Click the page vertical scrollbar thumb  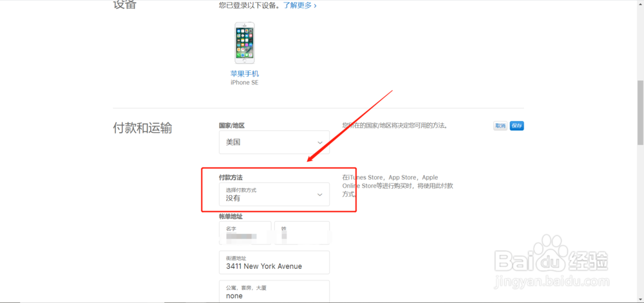pos(640,112)
